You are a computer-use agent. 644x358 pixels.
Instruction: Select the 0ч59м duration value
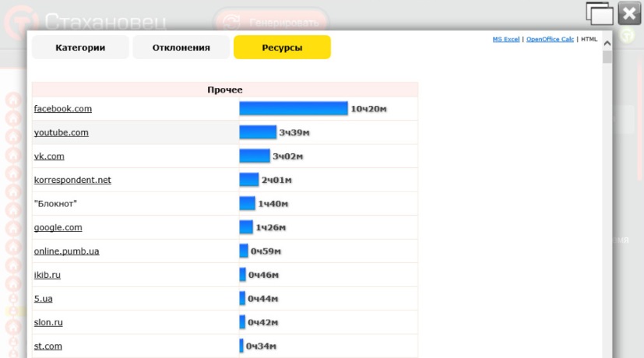[266, 251]
